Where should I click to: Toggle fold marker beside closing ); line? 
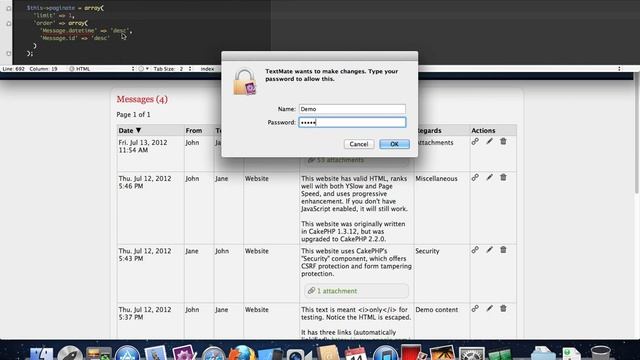[x=9, y=53]
